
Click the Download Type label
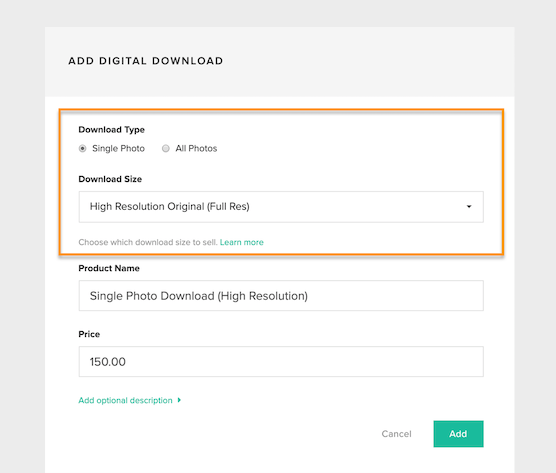point(111,130)
